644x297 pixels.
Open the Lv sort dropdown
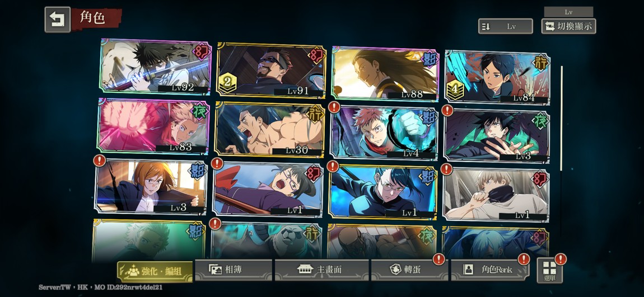click(506, 26)
